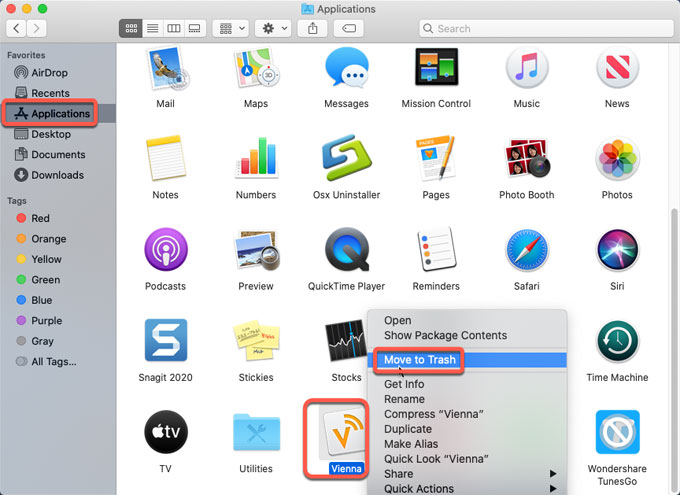This screenshot has height=495, width=680.
Task: Go to Applications in sidebar
Action: (60, 114)
